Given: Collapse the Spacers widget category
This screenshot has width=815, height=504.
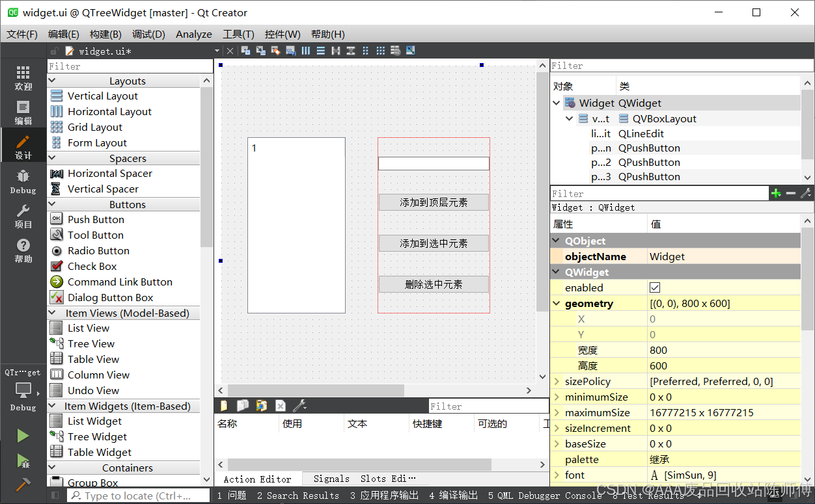Looking at the screenshot, I should pos(52,158).
